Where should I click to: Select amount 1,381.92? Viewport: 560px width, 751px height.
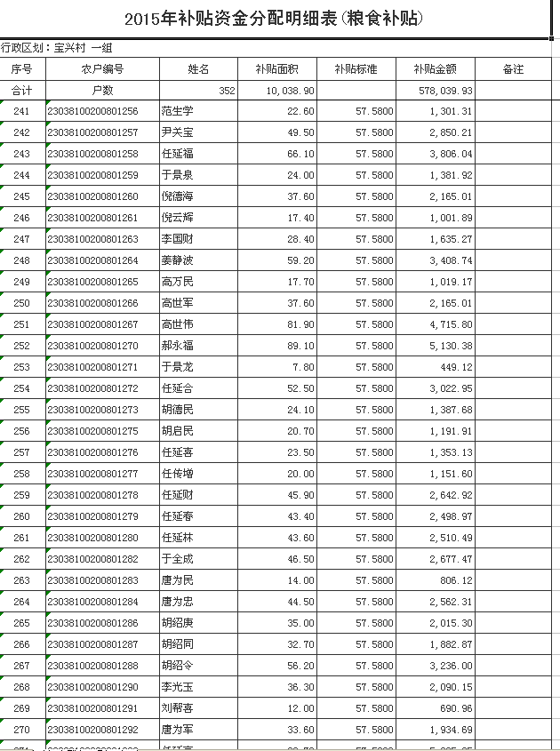(436, 175)
